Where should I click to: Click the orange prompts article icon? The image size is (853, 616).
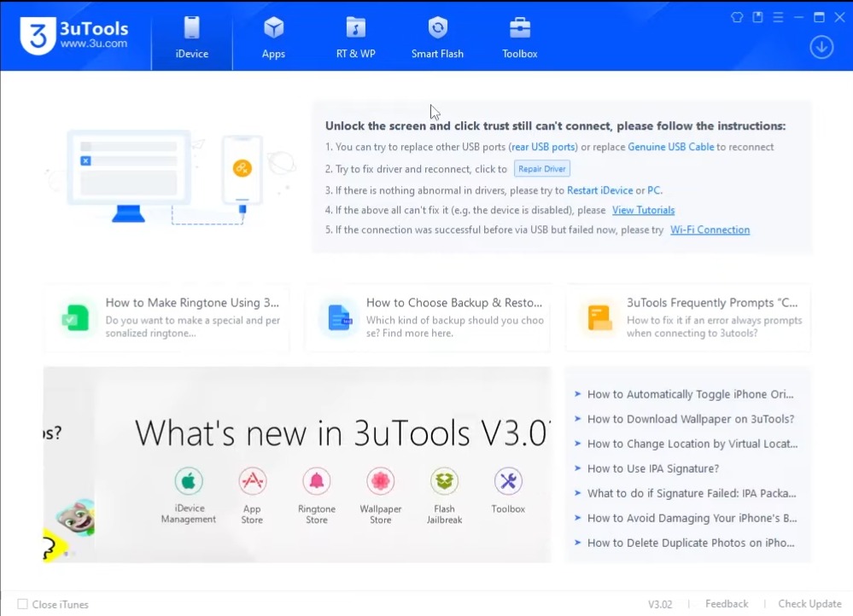(599, 318)
